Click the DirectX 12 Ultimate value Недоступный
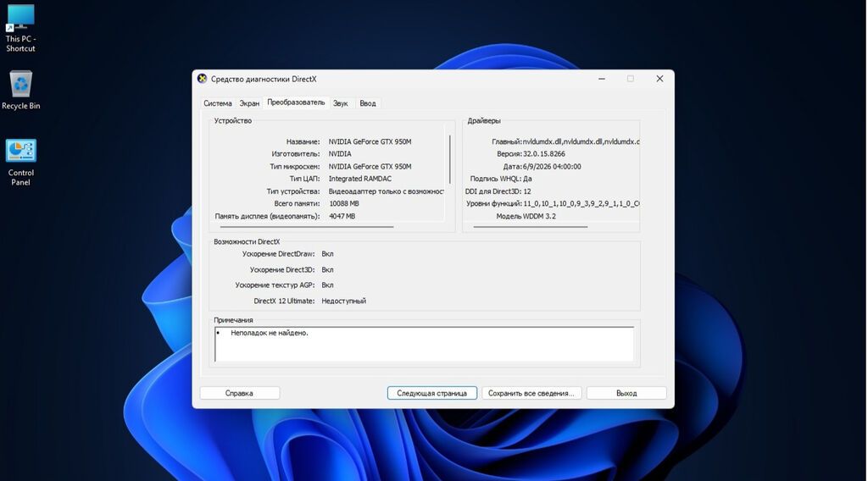868x481 pixels. [344, 301]
